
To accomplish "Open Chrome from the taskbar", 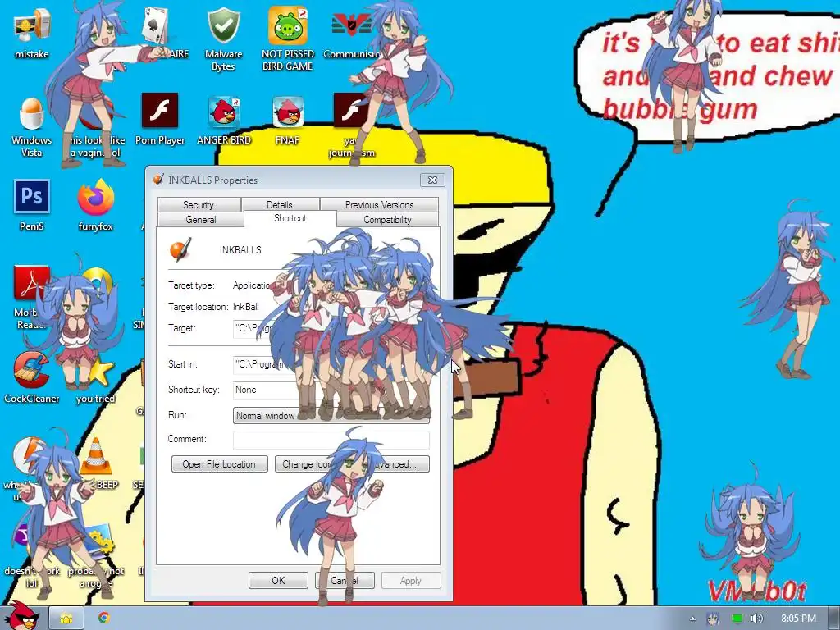I will (x=104, y=619).
